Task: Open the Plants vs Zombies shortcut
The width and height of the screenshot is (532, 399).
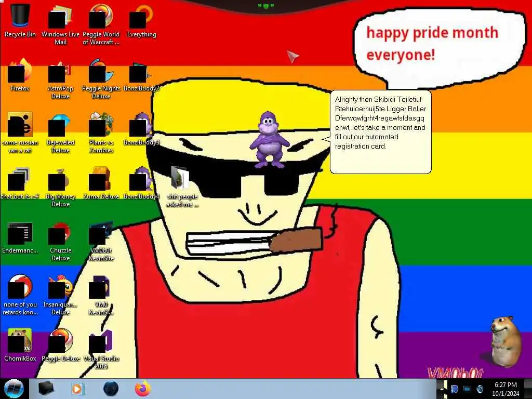Action: click(x=101, y=132)
